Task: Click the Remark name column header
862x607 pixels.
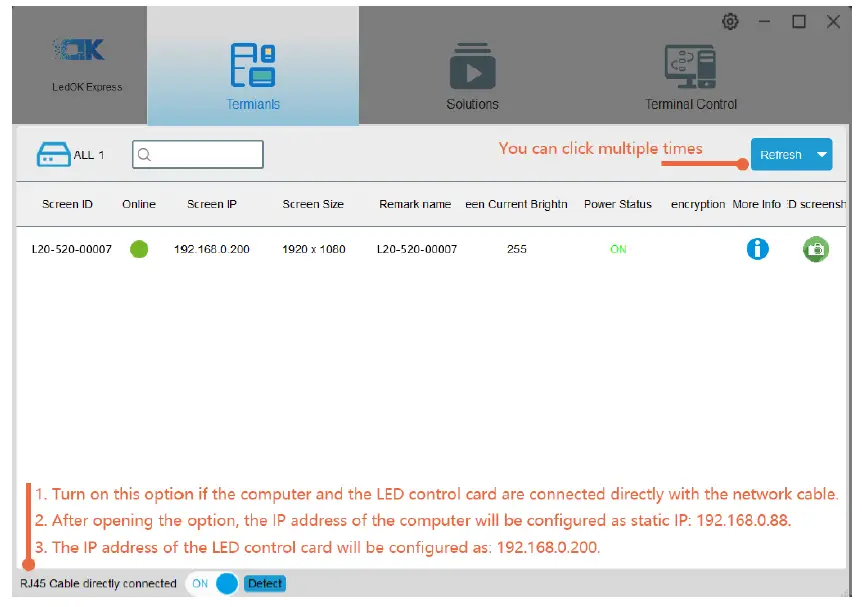Action: [x=415, y=204]
